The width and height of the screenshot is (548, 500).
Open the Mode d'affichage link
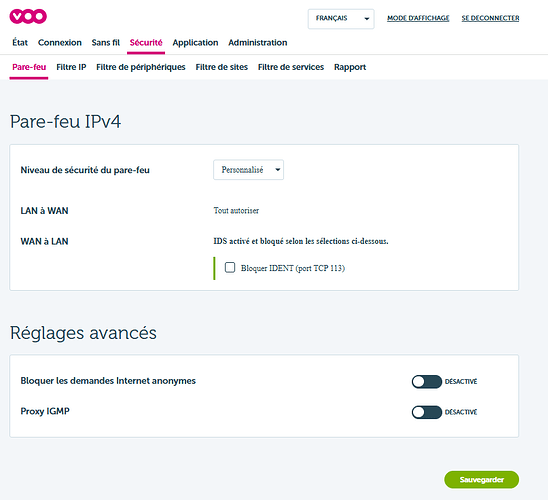[418, 18]
